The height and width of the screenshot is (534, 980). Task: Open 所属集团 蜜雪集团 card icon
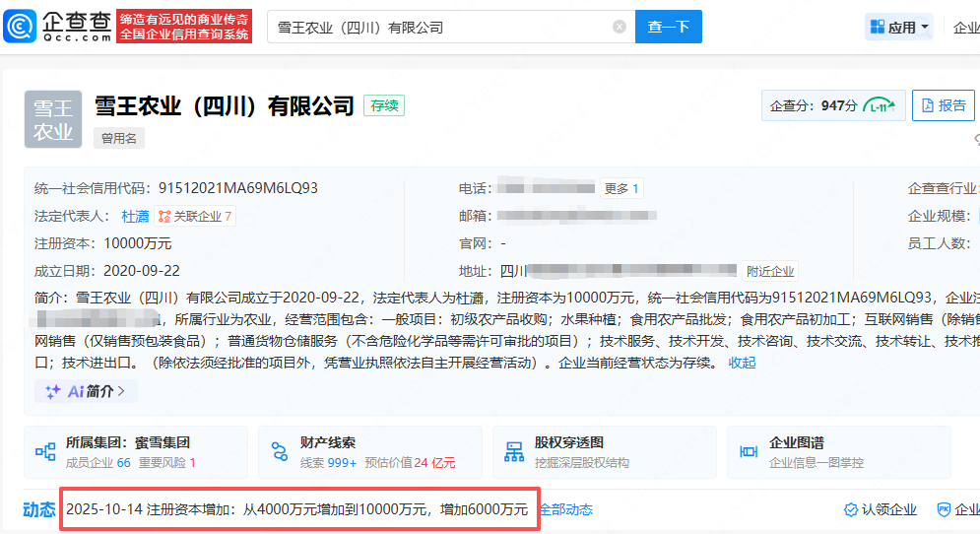(45, 452)
